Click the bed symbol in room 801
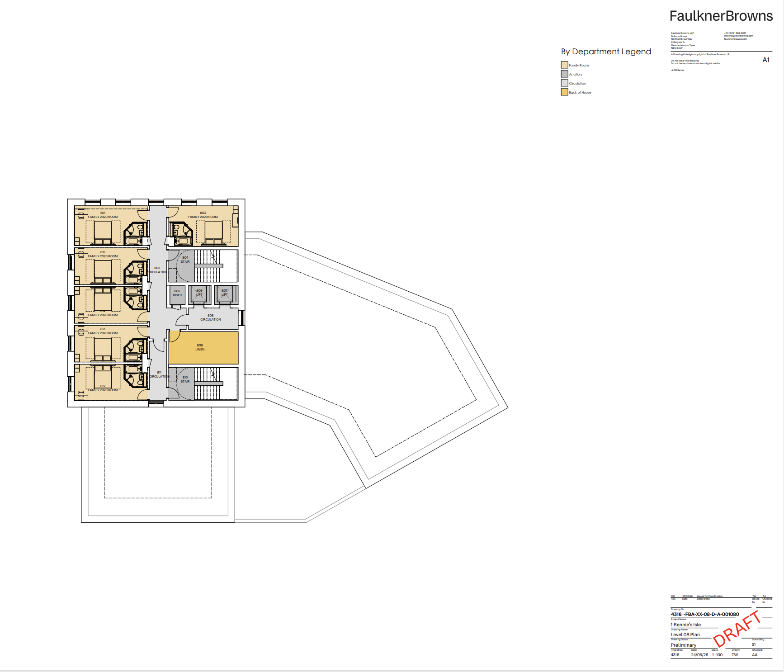This screenshot has width=784, height=672. 103,233
